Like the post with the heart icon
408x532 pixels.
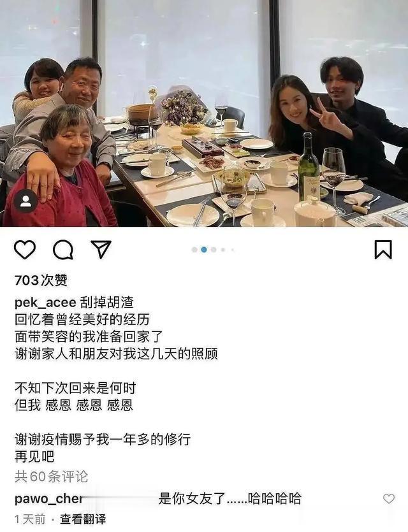coord(25,250)
